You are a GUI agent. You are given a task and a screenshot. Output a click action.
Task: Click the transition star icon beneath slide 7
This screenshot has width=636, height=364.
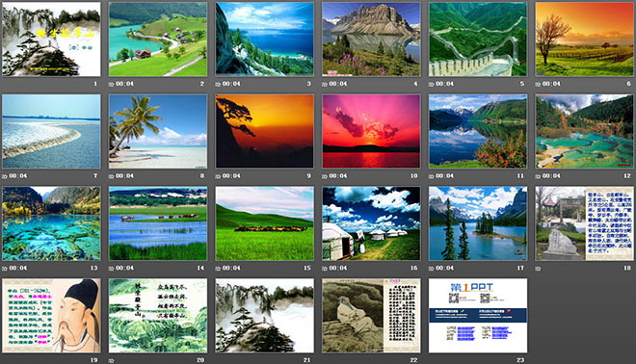click(5, 176)
